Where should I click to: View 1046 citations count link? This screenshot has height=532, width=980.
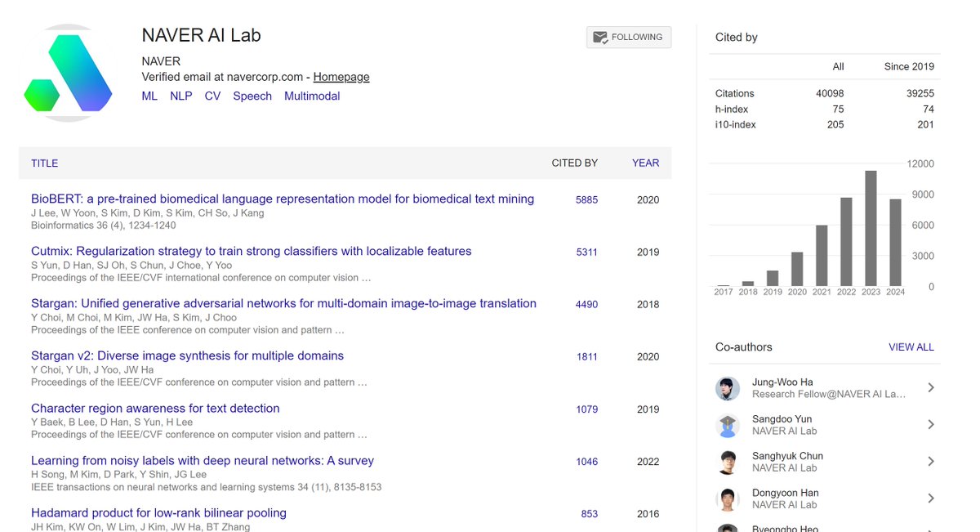[x=586, y=462]
